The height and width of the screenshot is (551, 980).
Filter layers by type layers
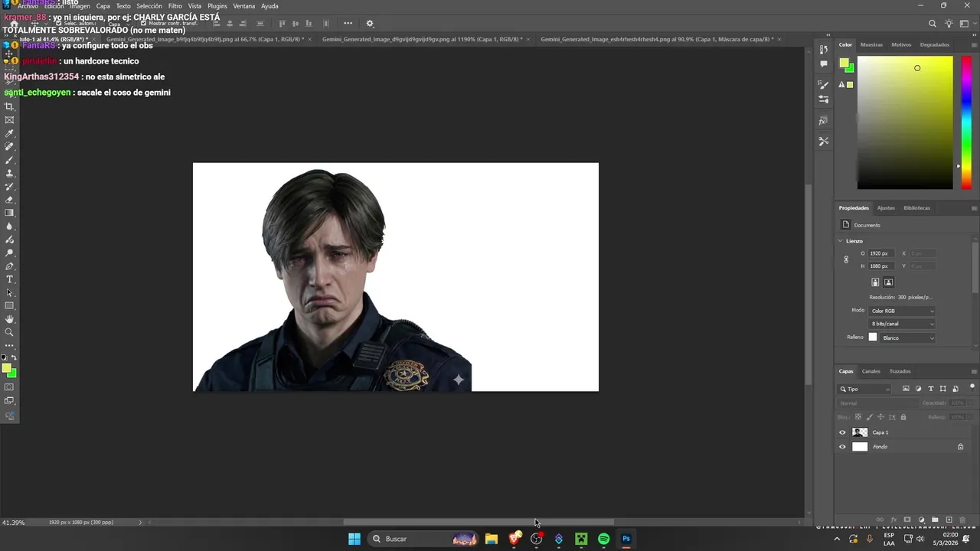click(931, 389)
